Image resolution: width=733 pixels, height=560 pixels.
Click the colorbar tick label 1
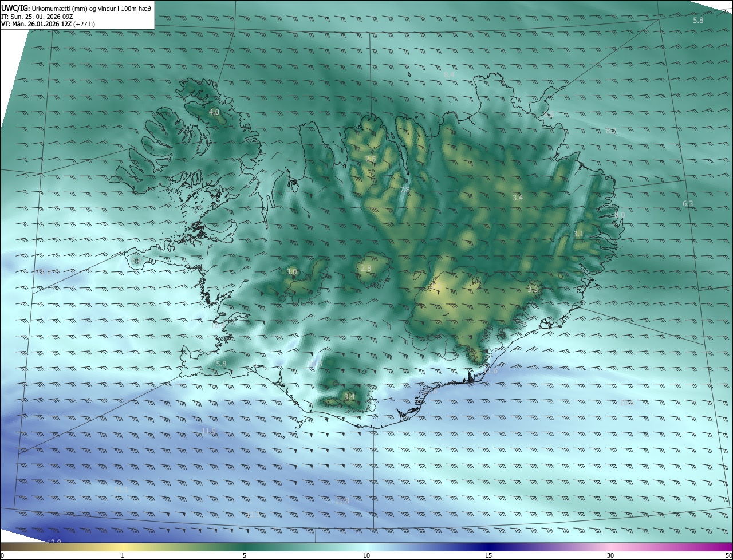coord(123,555)
